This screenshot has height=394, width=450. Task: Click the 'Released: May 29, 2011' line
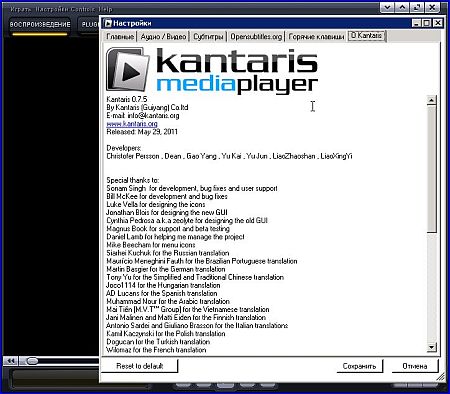tap(142, 132)
